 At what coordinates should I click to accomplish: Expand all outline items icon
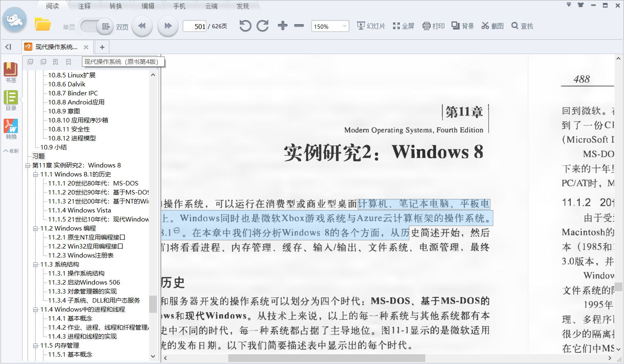30,62
